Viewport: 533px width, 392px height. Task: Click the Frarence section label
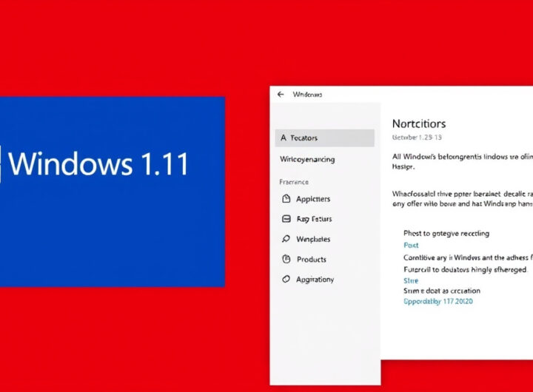click(x=294, y=182)
